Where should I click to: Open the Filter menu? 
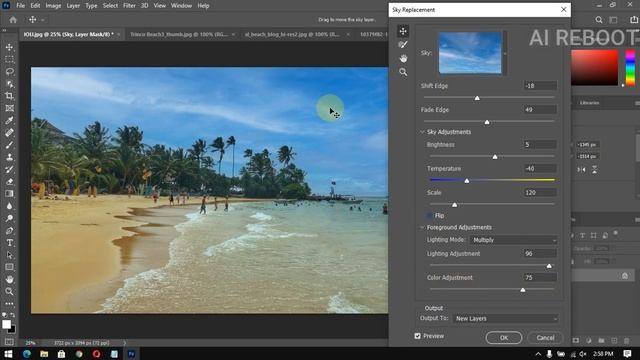pyautogui.click(x=129, y=6)
